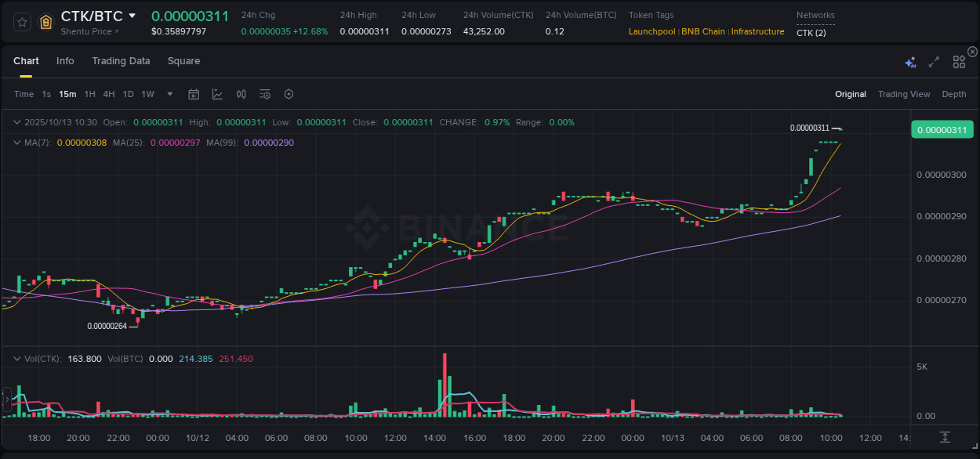Change the chart style type
This screenshot has width=980, height=459.
point(216,93)
